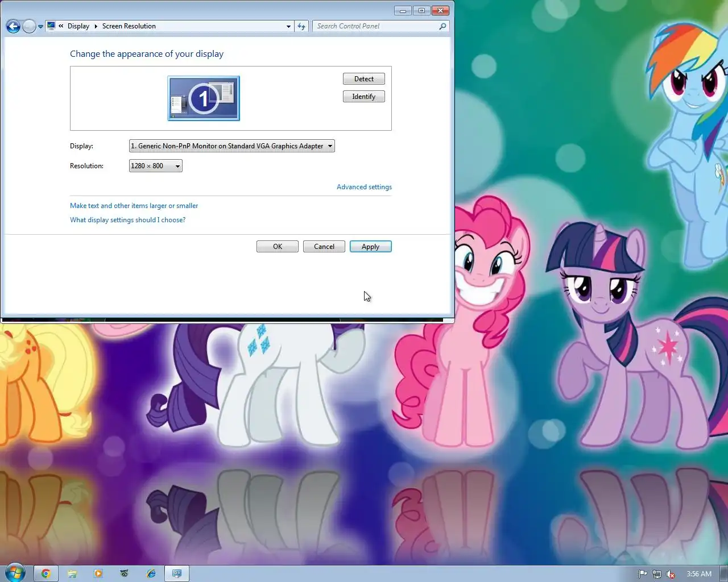Open Google Chrome from the taskbar
Image resolution: width=728 pixels, height=582 pixels.
pyautogui.click(x=46, y=573)
